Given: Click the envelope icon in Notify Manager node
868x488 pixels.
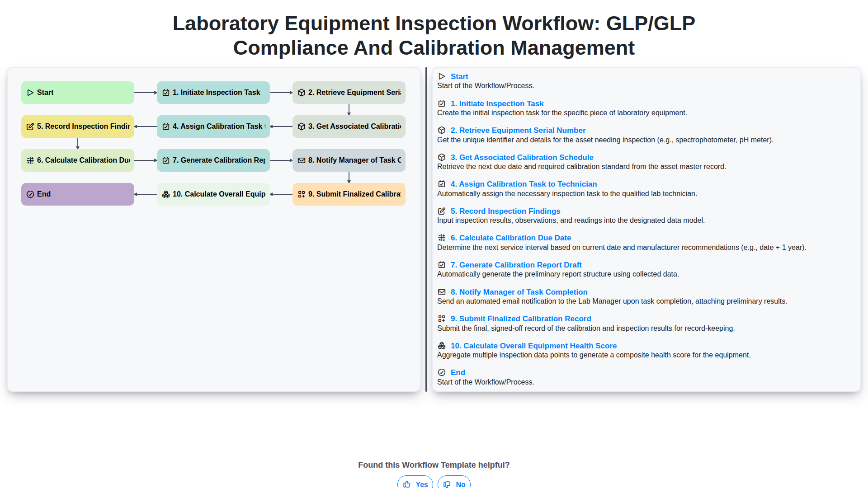Looking at the screenshot, I should coord(302,160).
